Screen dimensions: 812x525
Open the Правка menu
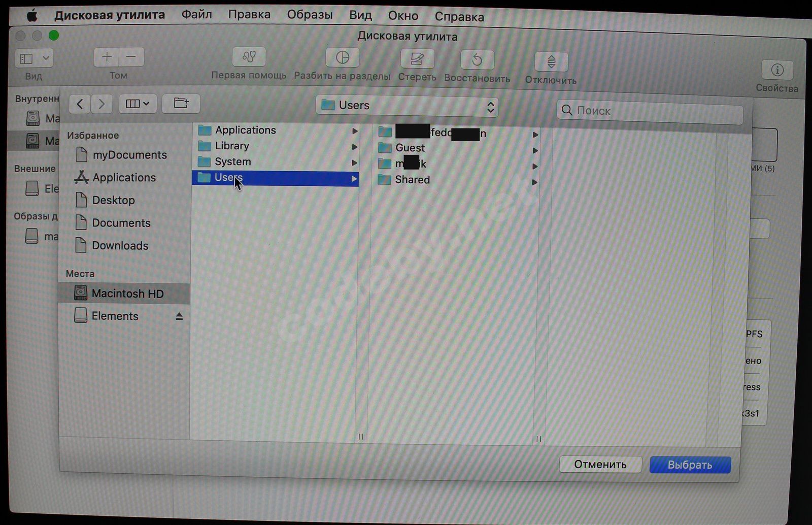[249, 15]
